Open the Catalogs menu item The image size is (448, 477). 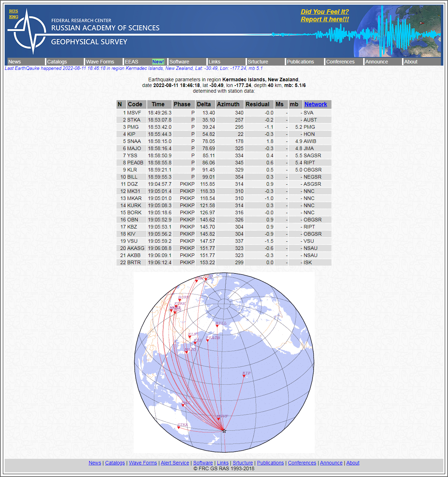click(57, 62)
